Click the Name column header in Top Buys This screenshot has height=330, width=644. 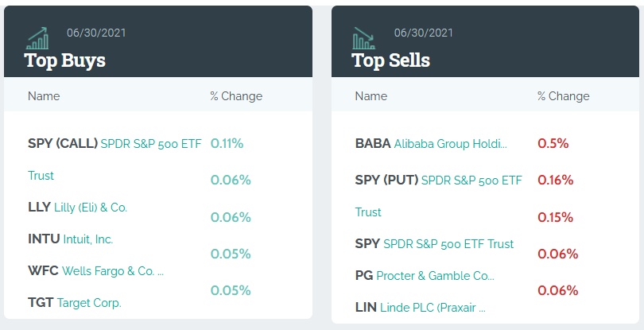tap(44, 96)
